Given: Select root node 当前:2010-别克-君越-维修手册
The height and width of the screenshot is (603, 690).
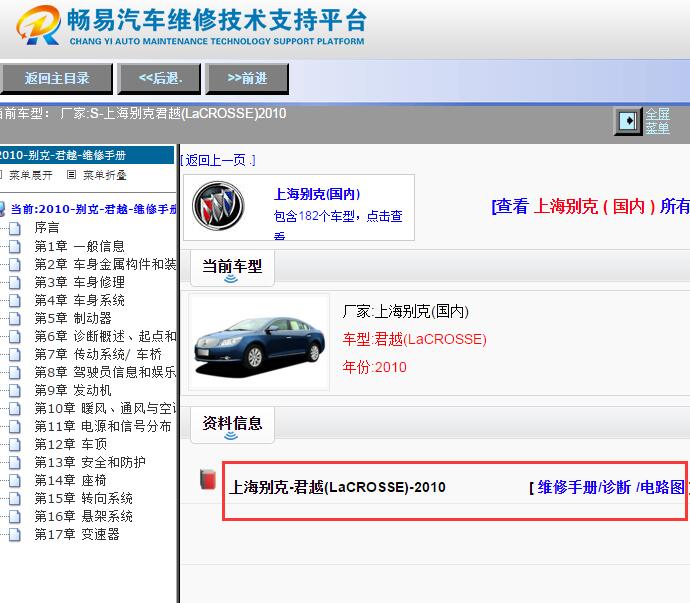Looking at the screenshot, I should pos(94,209).
